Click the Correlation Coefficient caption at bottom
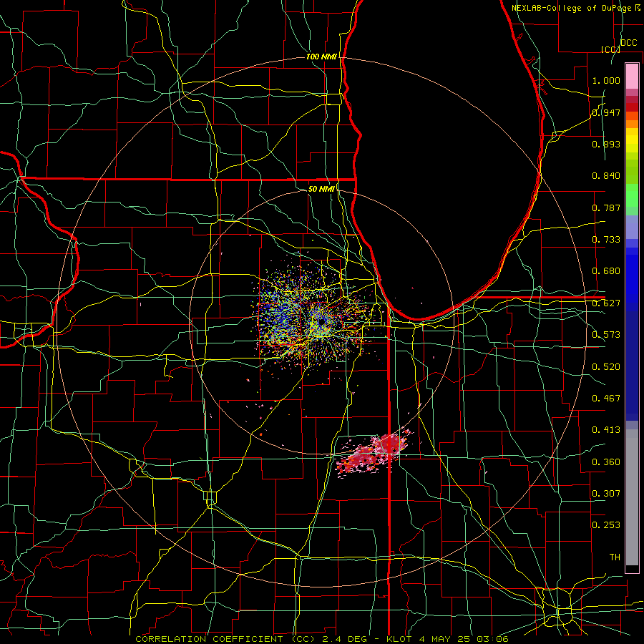This screenshot has height=644, width=644. 321,639
